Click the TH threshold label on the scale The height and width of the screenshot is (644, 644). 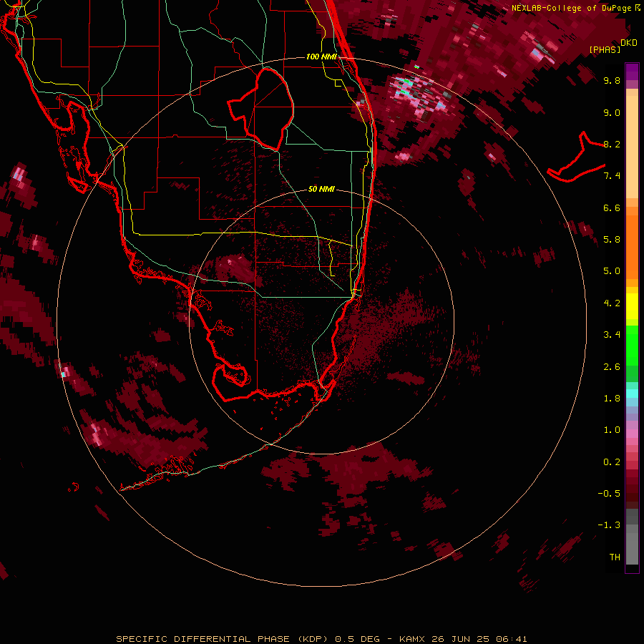click(615, 557)
